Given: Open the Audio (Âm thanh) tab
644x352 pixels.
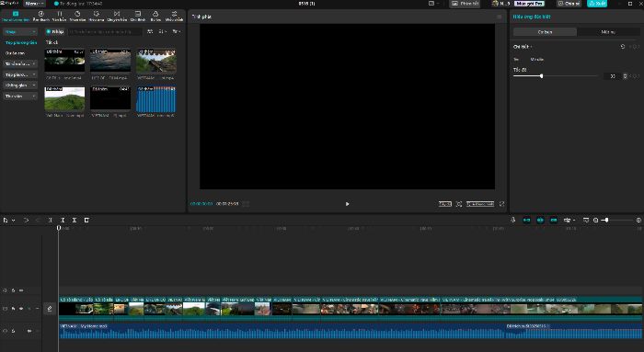Looking at the screenshot, I should [41, 16].
